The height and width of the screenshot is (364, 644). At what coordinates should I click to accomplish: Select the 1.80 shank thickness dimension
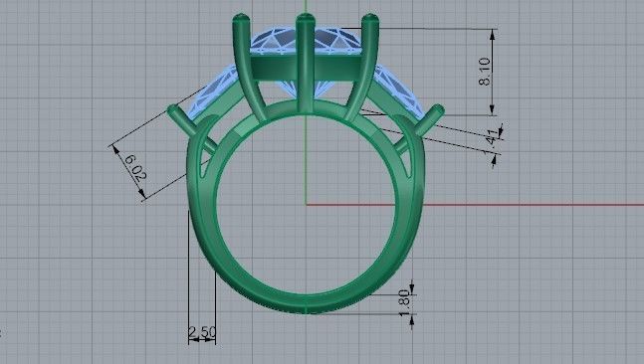(x=404, y=303)
